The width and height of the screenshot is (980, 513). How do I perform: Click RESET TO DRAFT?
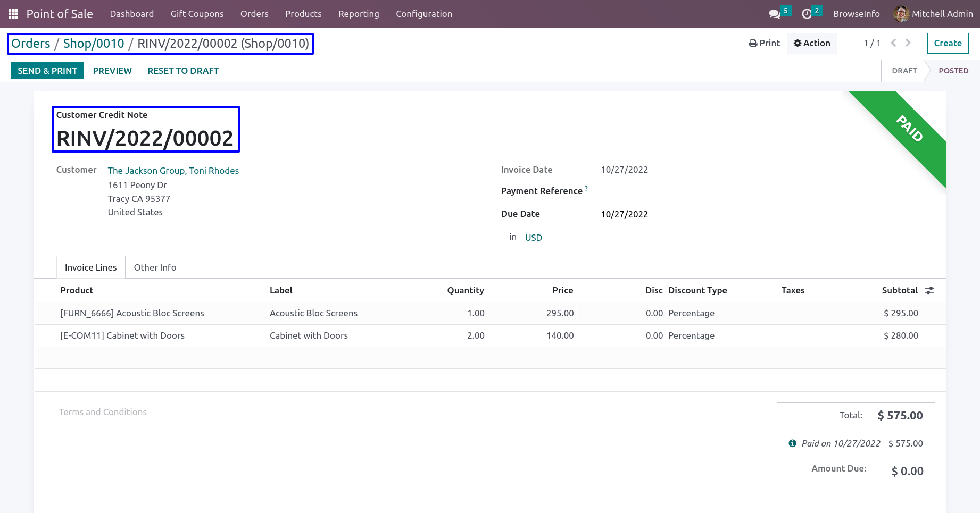pyautogui.click(x=183, y=71)
